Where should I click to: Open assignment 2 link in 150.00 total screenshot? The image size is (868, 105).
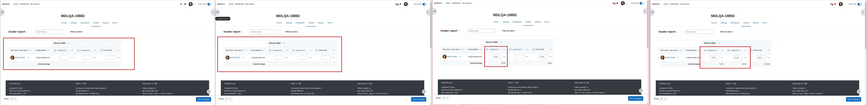pyautogui.click(x=735, y=50)
